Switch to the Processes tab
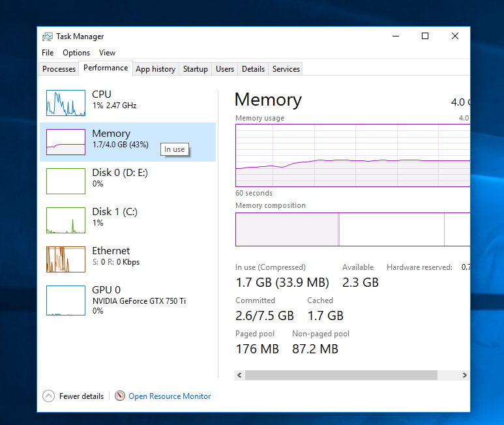504x425 pixels. (x=59, y=69)
